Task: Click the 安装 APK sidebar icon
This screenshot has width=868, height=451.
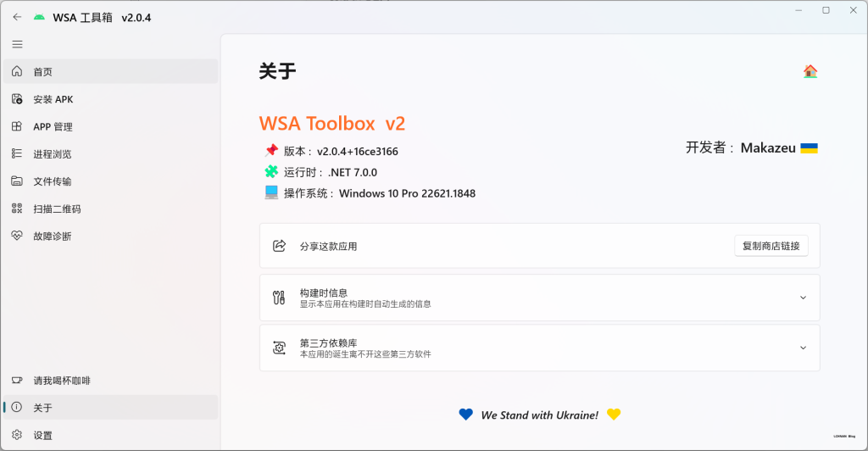Action: [x=17, y=99]
